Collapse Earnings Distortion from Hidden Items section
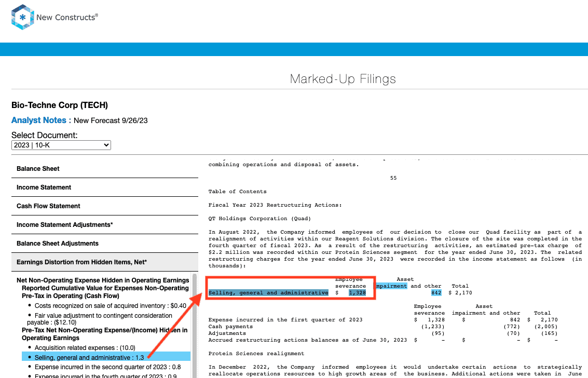588x378 pixels. pyautogui.click(x=105, y=262)
